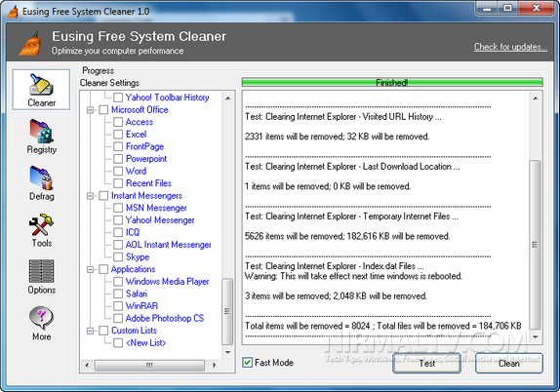Check the Instant Messengers checkbox

pos(103,196)
